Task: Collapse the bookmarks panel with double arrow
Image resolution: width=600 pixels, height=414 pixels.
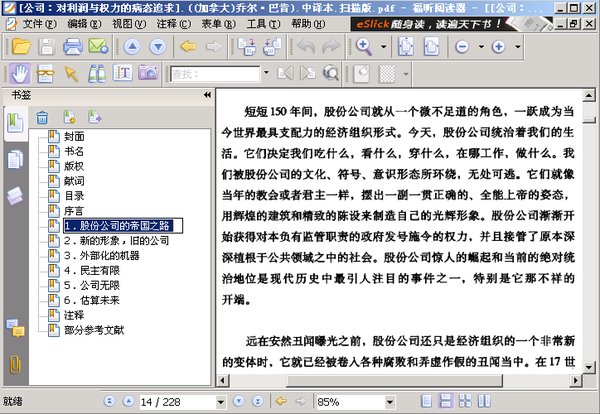Action: pyautogui.click(x=207, y=95)
